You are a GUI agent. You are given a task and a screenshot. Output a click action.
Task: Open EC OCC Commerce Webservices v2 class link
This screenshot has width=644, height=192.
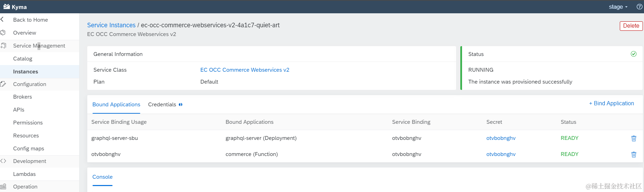pyautogui.click(x=245, y=70)
